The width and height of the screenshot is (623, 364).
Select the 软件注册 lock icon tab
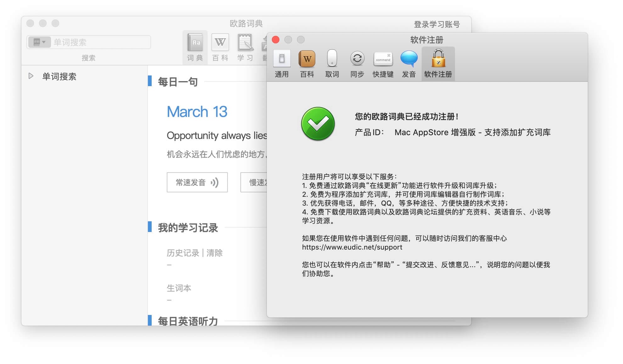pyautogui.click(x=438, y=64)
